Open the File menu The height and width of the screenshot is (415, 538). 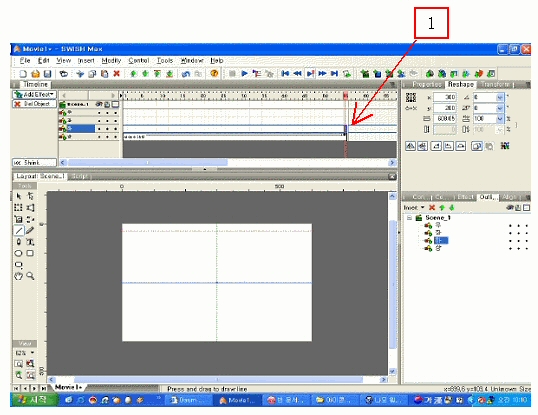[x=25, y=61]
